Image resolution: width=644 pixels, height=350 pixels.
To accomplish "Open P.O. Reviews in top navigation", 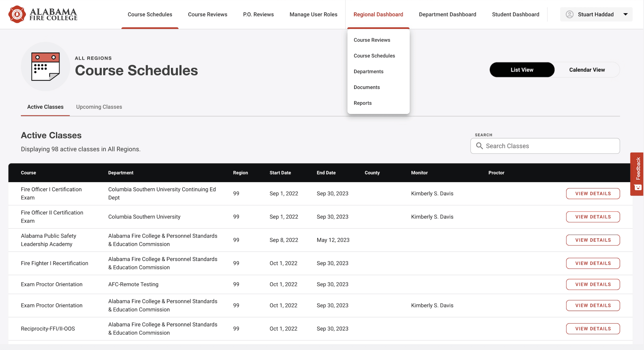I will pyautogui.click(x=258, y=14).
